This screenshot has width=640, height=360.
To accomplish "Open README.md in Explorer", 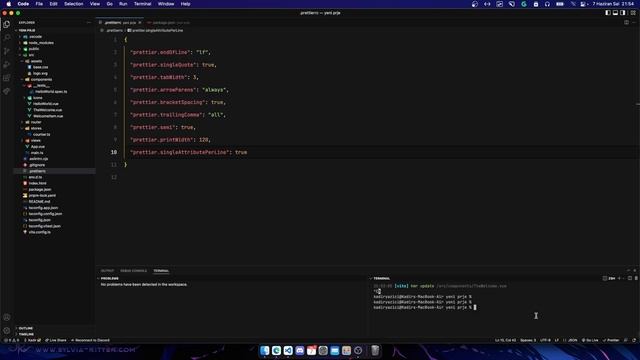I will pos(40,201).
